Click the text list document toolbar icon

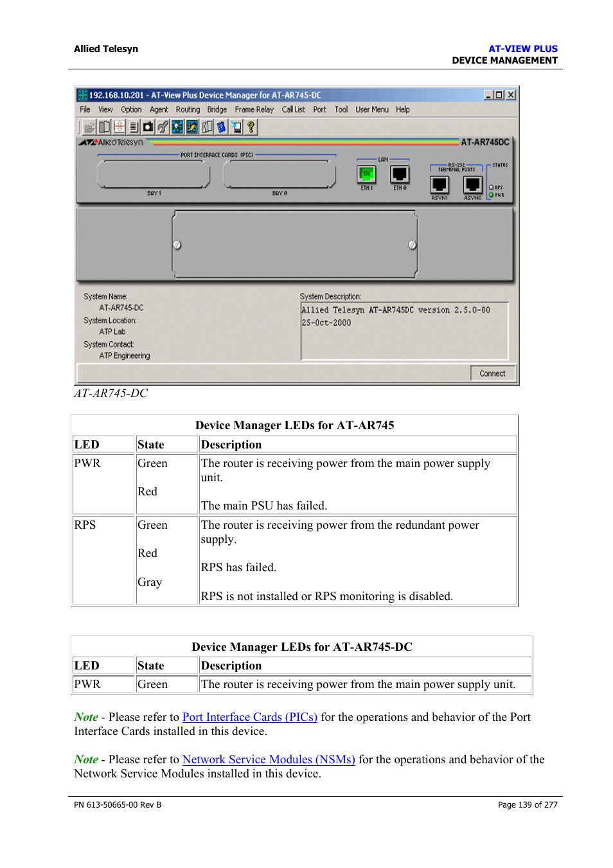click(x=134, y=127)
